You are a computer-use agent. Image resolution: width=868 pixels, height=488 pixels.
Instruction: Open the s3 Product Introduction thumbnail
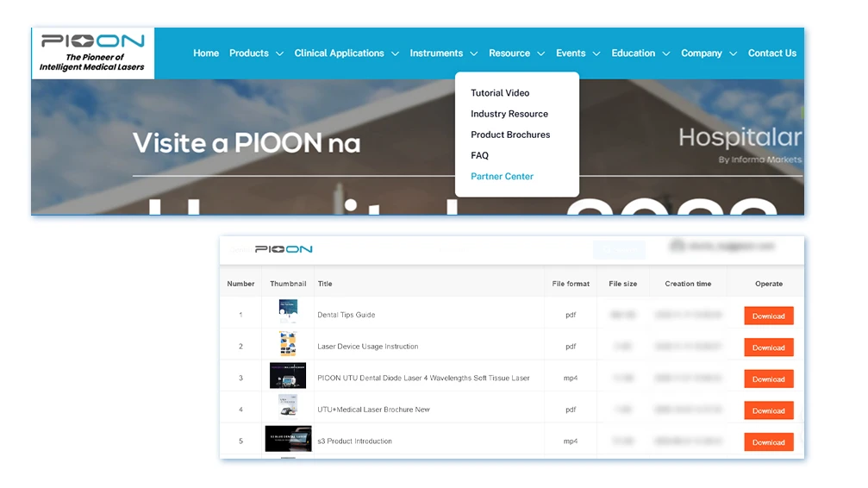[x=288, y=439]
